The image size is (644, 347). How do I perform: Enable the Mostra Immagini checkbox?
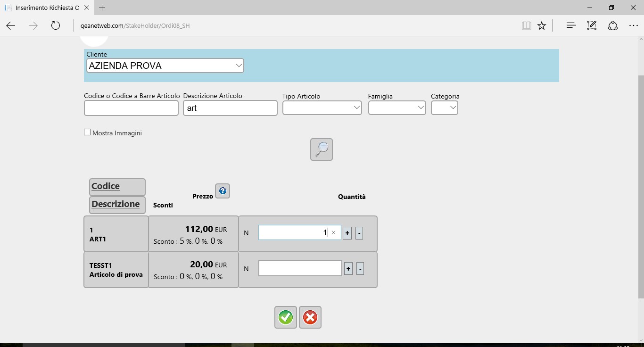pos(87,132)
